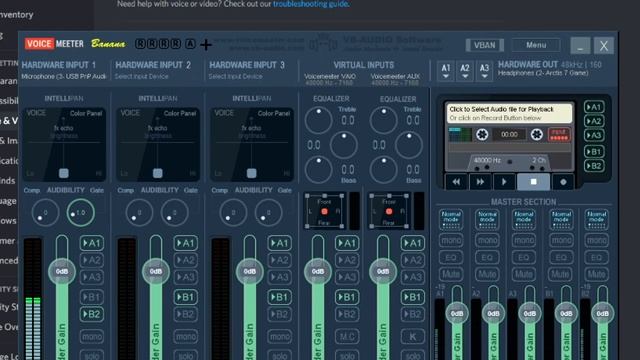Viewport: 640px width, 360px height.
Task: Click the B2 master bus fader knob
Action: tap(602, 313)
